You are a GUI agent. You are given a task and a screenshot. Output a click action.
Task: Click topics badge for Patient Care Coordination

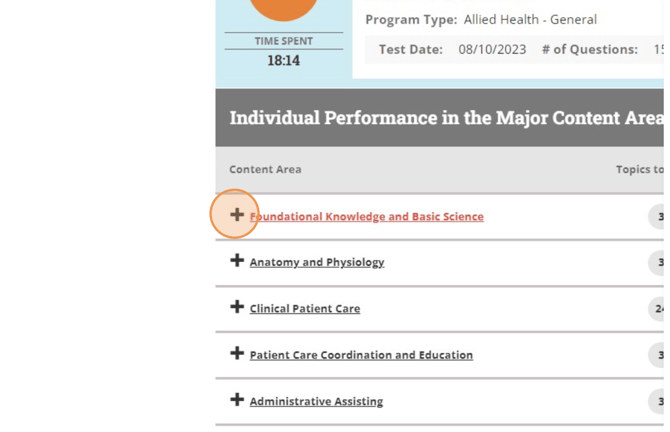(658, 355)
